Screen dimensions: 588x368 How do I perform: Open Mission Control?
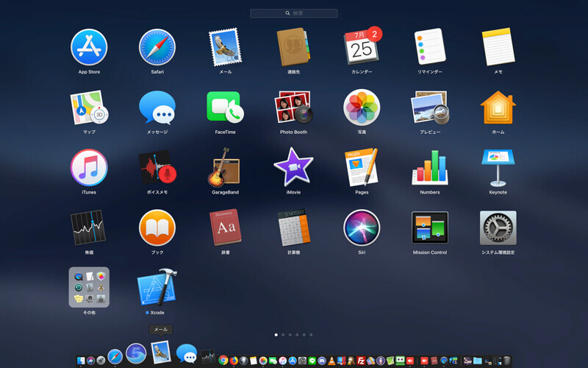430,227
